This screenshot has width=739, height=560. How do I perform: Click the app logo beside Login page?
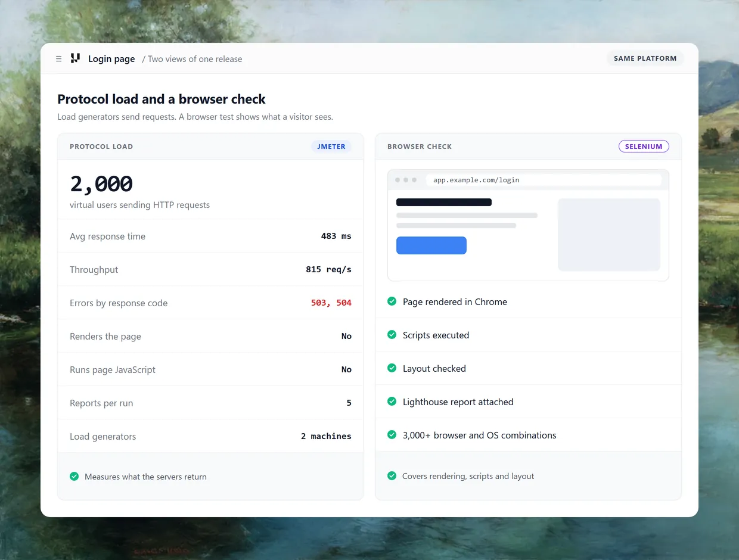[75, 58]
